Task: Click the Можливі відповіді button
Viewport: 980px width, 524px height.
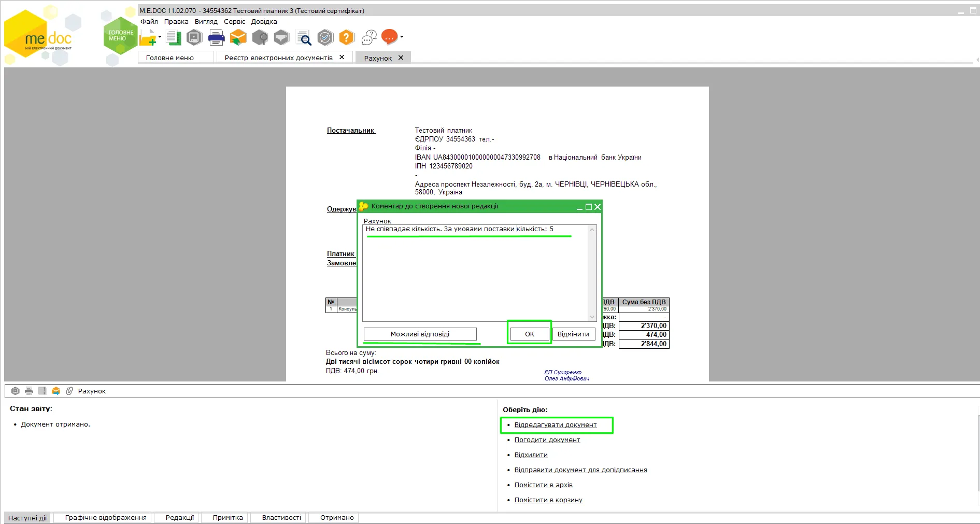Action: 420,334
